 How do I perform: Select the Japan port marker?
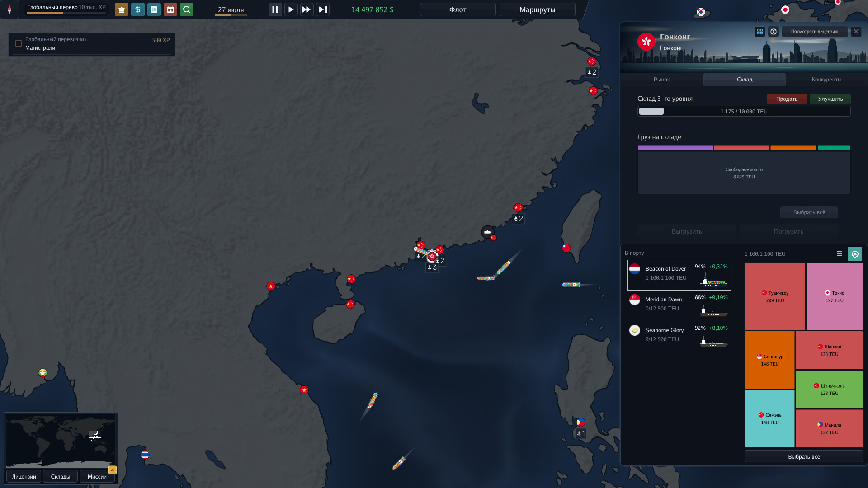(785, 9)
